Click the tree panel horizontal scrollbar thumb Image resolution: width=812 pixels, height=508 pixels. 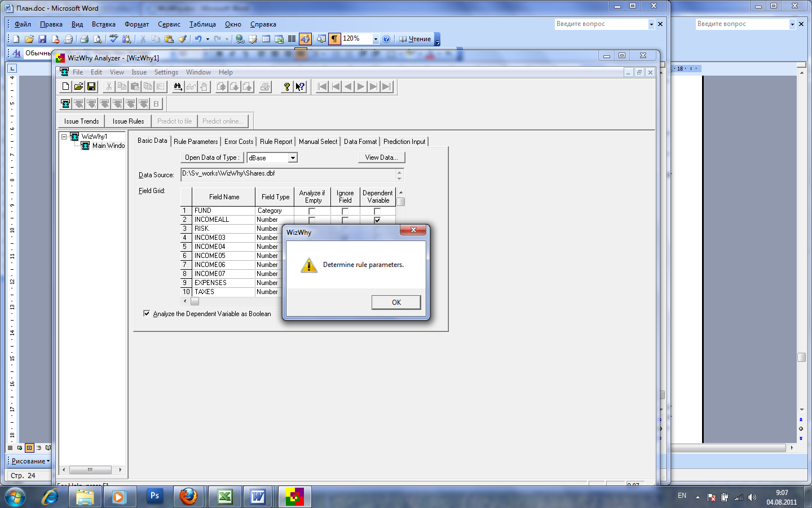pos(90,470)
